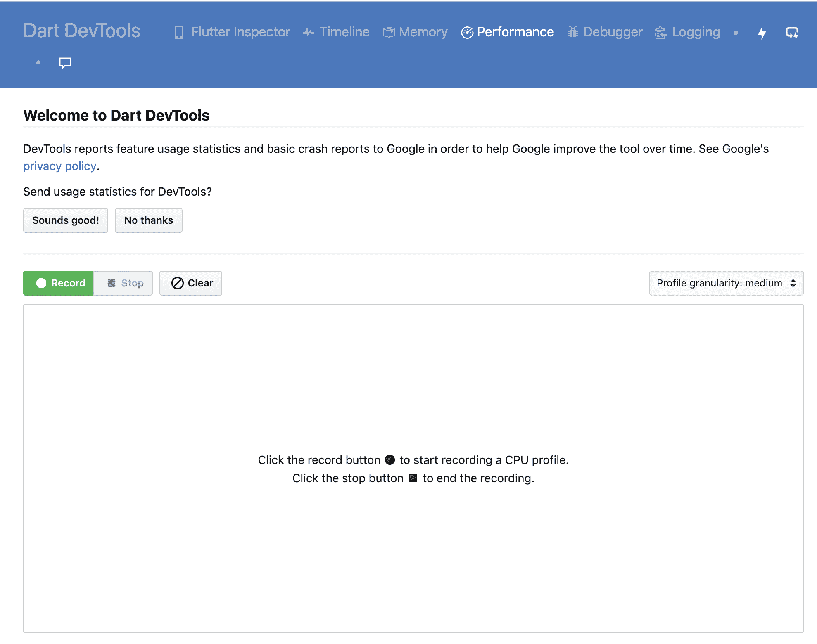
Task: Click the Flutter Inspector phone icon
Action: 178,32
